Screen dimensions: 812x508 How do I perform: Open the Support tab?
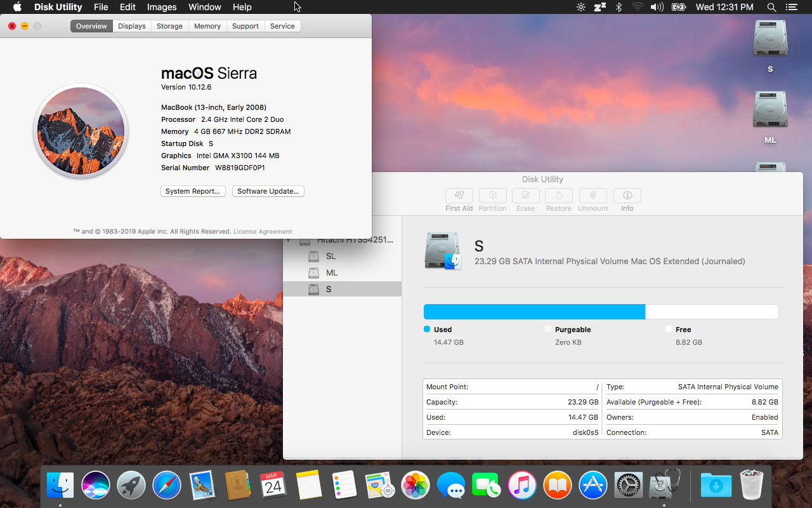coord(246,26)
